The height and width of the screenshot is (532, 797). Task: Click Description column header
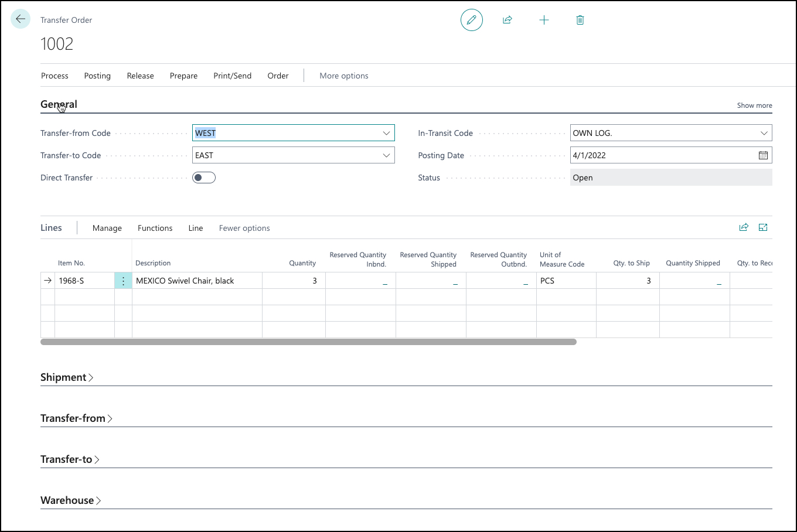pyautogui.click(x=153, y=263)
